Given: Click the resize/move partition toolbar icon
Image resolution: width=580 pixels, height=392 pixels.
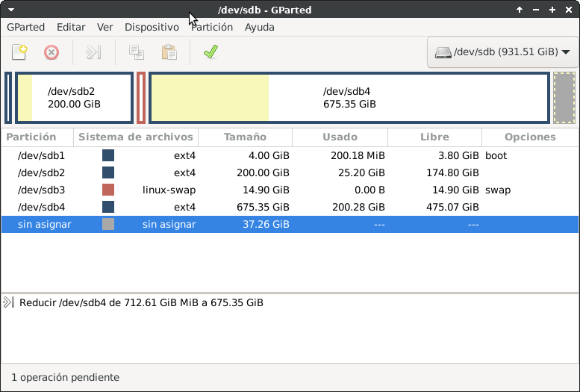Looking at the screenshot, I should tap(93, 52).
